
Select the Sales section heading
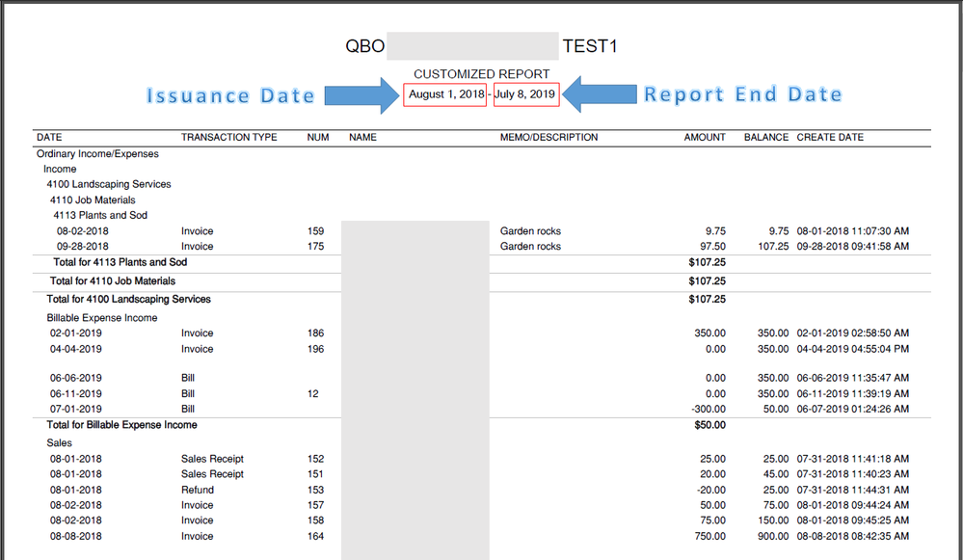coord(60,442)
